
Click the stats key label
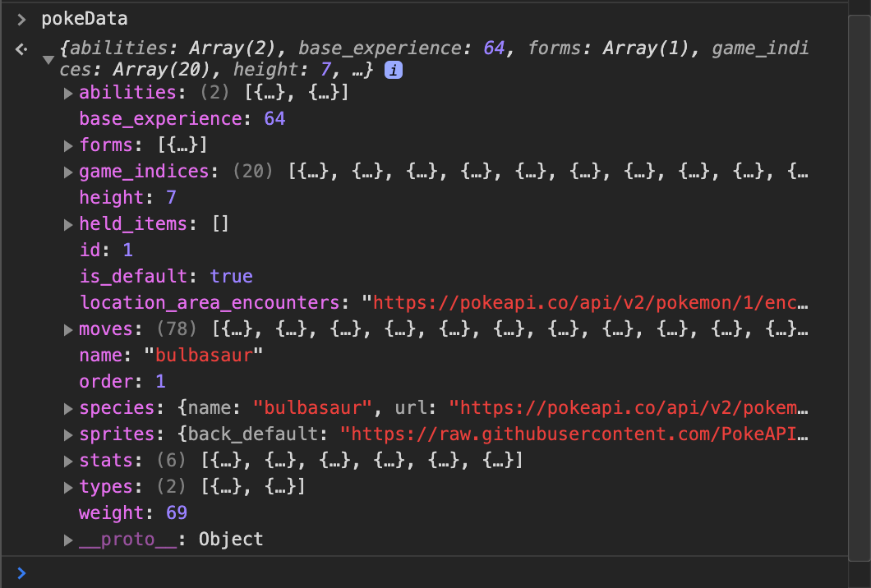106,460
